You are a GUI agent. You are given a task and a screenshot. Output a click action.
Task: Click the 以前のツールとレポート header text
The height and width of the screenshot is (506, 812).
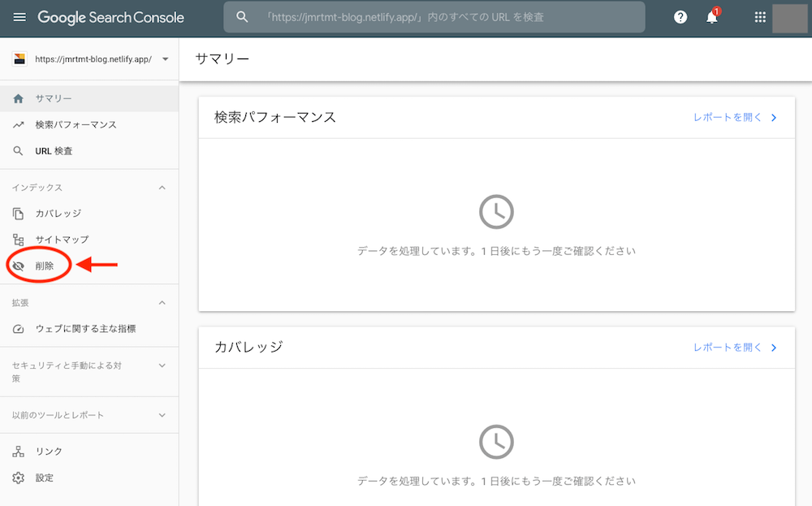point(58,415)
